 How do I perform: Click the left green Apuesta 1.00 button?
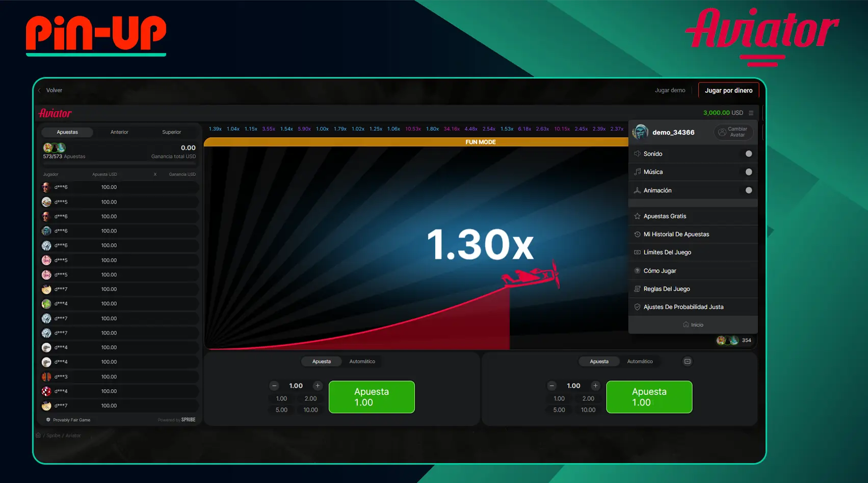(x=372, y=397)
